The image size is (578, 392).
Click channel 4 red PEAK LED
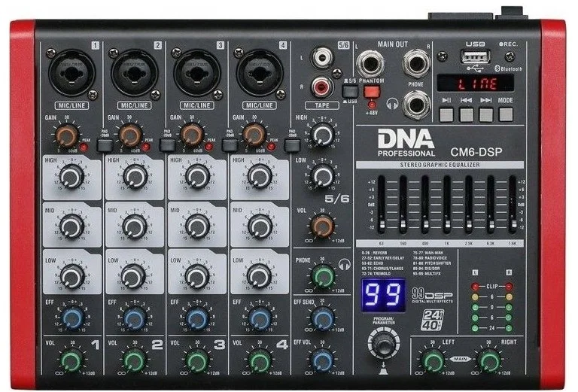coord(271,147)
